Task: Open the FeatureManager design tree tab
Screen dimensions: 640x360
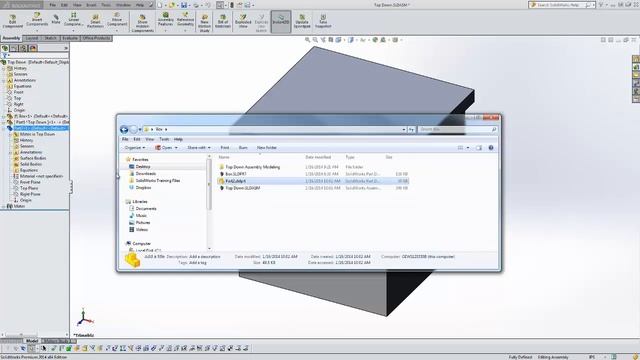Action: [x=5, y=48]
